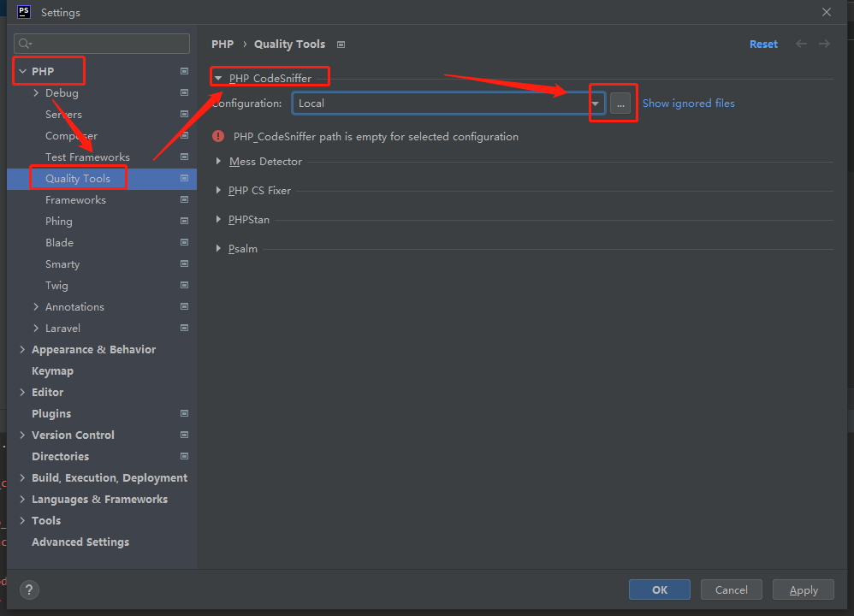The width and height of the screenshot is (854, 616).
Task: Focus the settings search field
Action: click(x=102, y=44)
